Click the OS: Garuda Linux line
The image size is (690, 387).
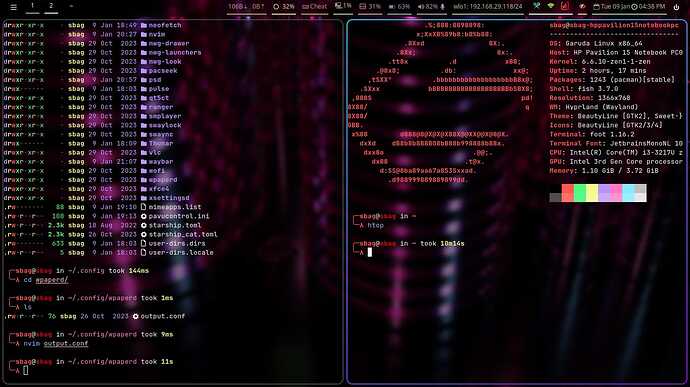coord(596,44)
